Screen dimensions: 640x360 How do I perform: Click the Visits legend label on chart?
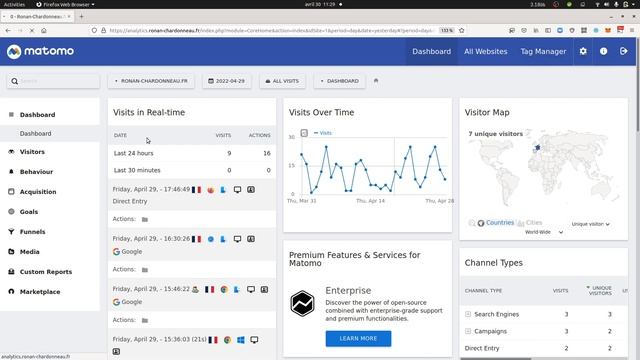tap(326, 133)
